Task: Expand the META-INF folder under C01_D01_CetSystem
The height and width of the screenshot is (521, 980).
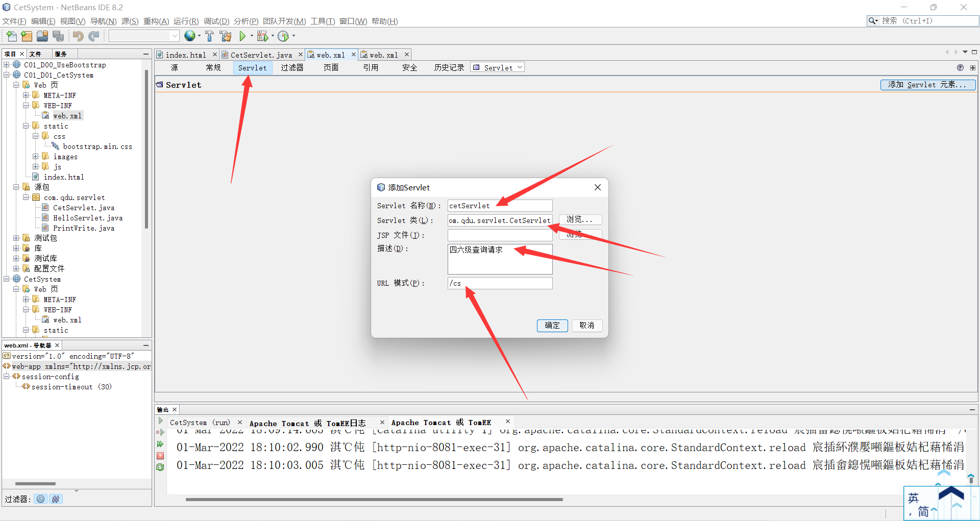Action: 26,95
